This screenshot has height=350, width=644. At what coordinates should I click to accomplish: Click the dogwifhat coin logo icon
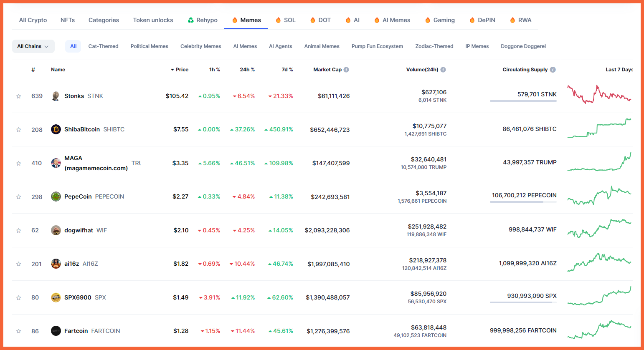56,230
